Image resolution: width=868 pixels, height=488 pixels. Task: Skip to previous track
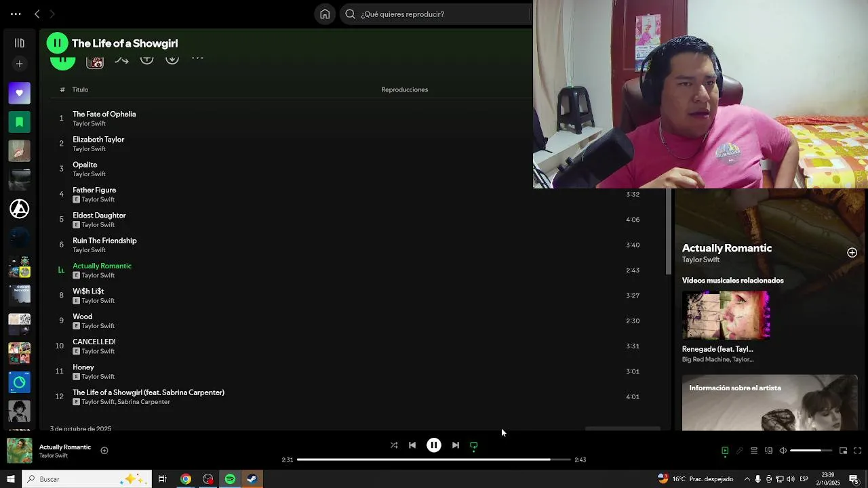[x=412, y=445]
